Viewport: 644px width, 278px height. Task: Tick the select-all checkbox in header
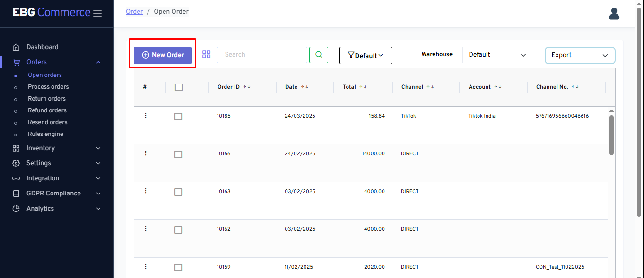click(179, 87)
